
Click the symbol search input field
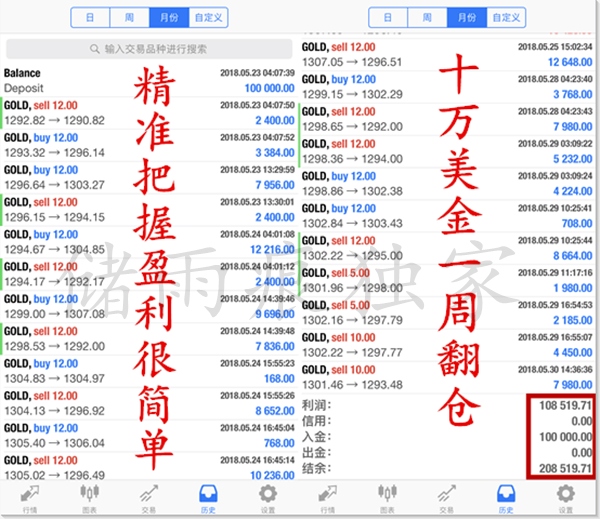click(x=149, y=49)
